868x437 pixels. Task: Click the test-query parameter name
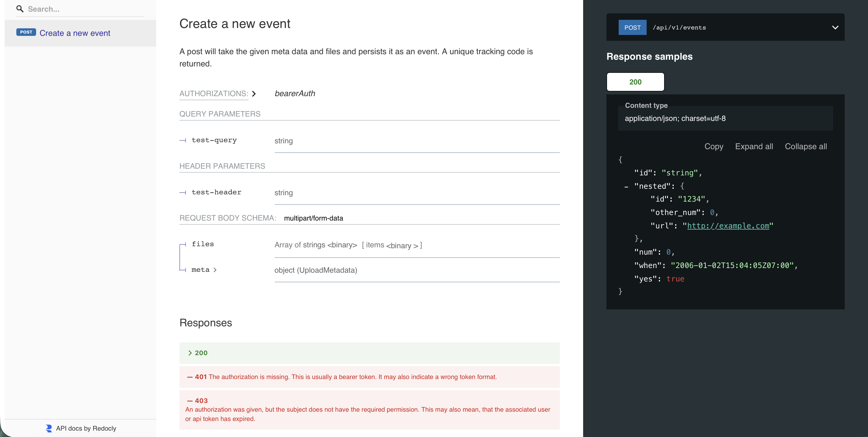click(214, 140)
